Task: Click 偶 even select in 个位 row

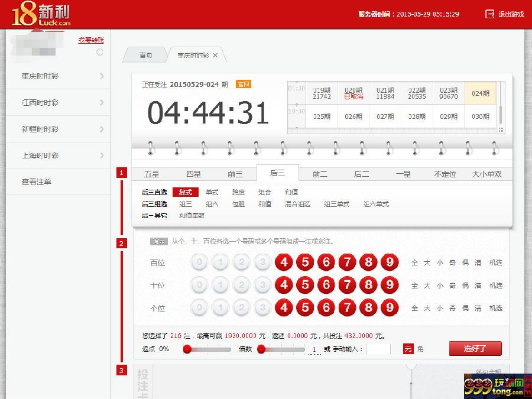Action: tap(466, 308)
